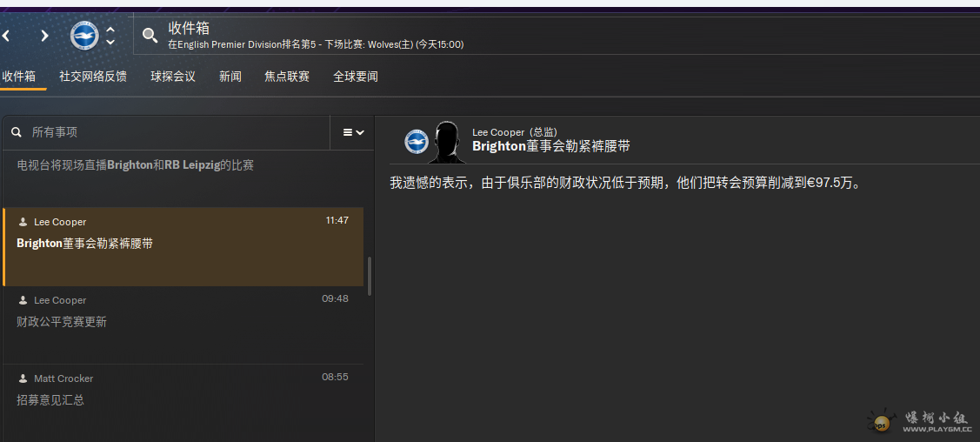This screenshot has width=980, height=442.
Task: Expand club switcher up-down chevrons
Action: (110, 36)
